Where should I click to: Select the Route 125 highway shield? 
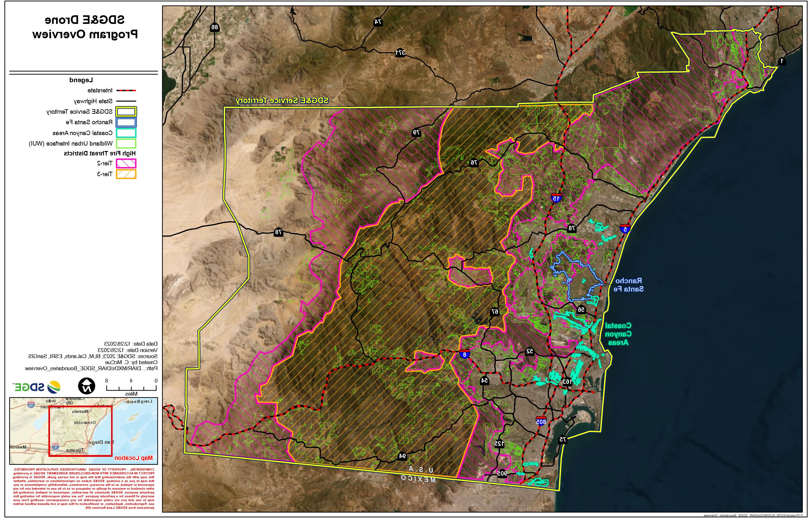tap(499, 444)
